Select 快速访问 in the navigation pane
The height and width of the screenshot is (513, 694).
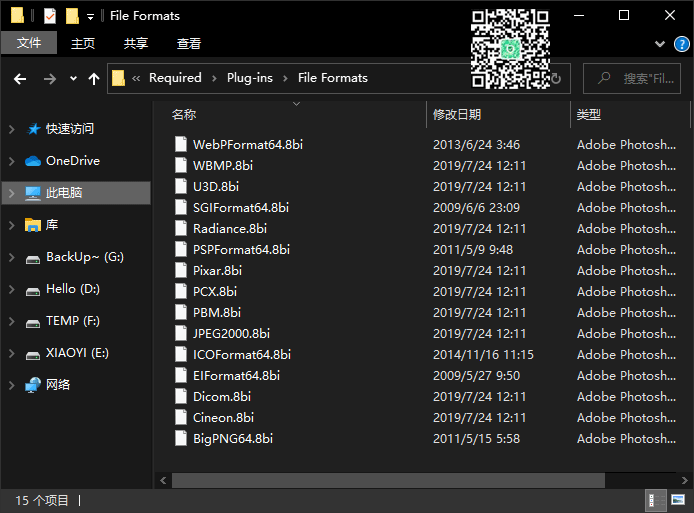pos(70,129)
